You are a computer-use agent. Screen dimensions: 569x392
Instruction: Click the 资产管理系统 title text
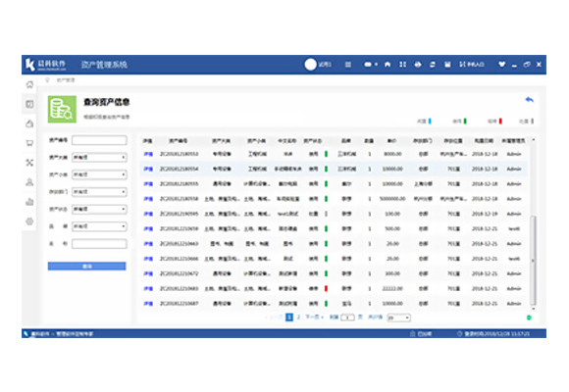[104, 65]
